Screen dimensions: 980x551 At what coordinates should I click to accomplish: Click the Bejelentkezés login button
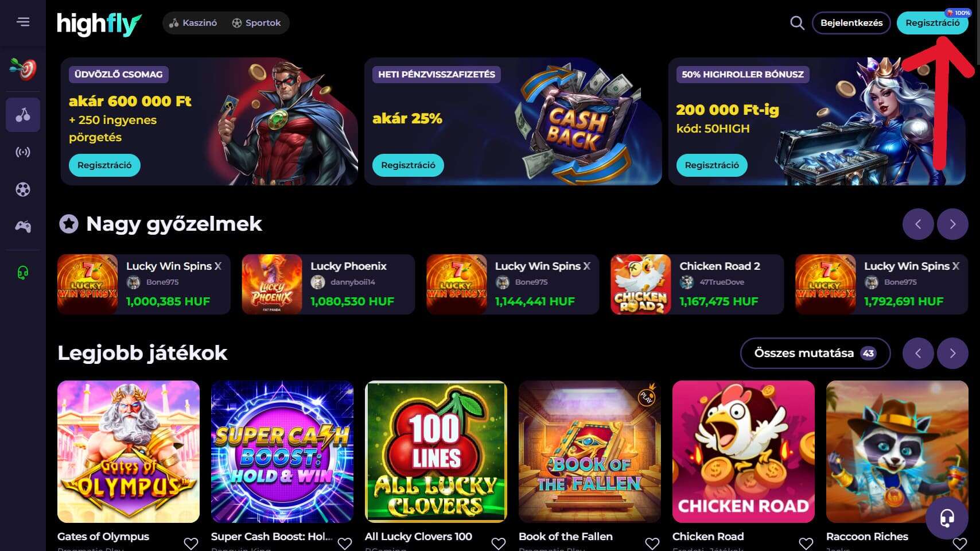[851, 23]
